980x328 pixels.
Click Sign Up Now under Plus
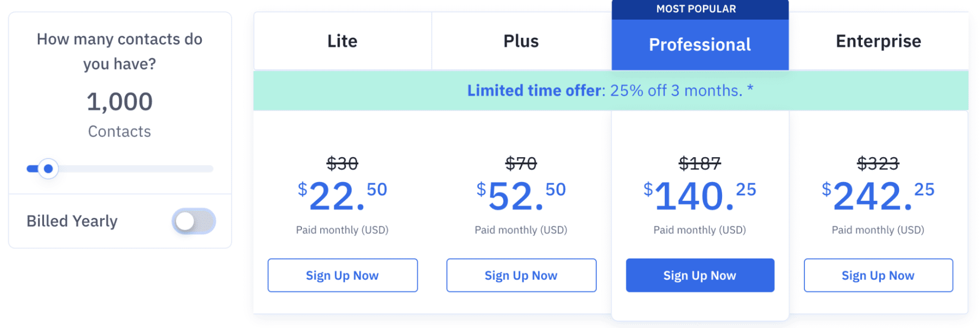tap(521, 276)
